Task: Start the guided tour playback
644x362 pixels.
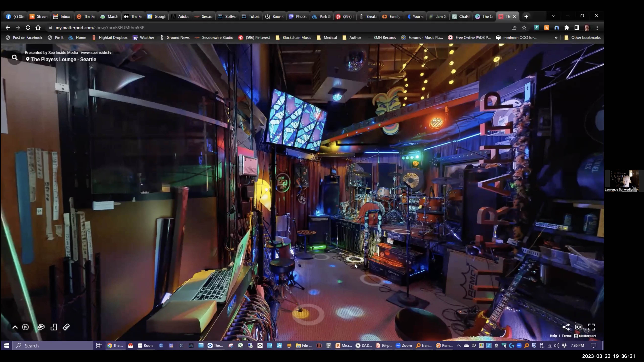Action: (26, 327)
